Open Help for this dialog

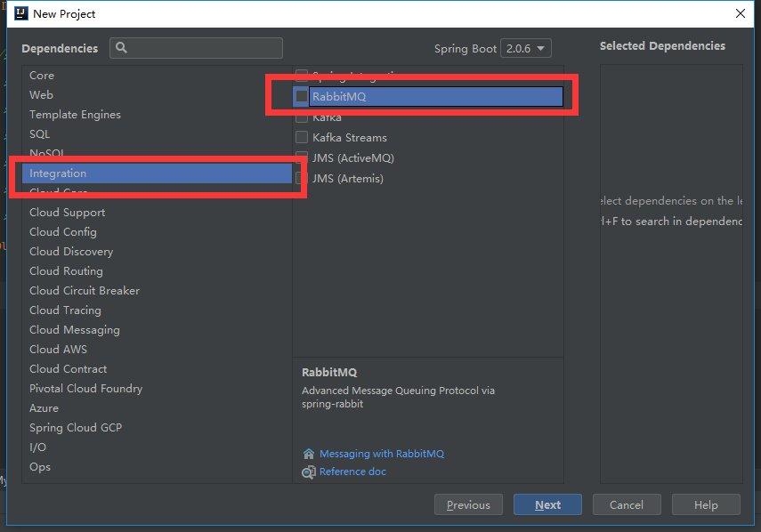[706, 504]
